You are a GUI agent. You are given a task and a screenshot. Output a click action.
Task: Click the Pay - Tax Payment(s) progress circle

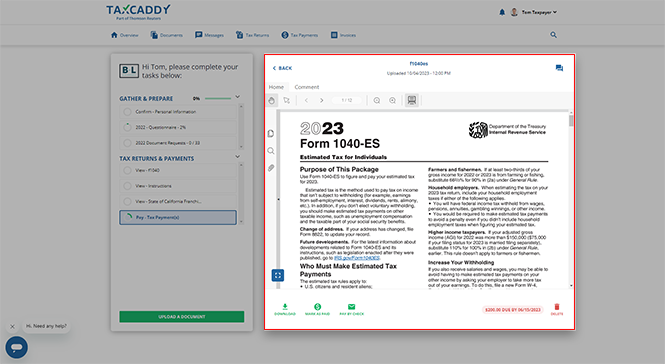pyautogui.click(x=127, y=217)
